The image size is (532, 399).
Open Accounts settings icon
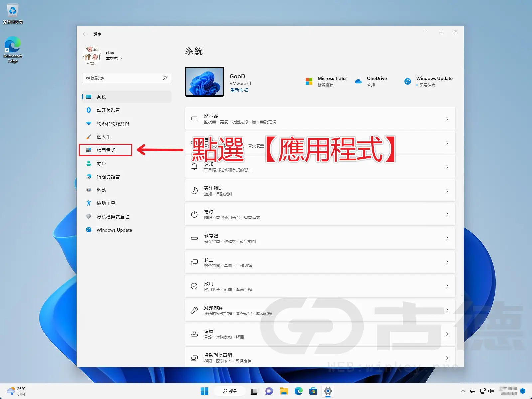(89, 163)
